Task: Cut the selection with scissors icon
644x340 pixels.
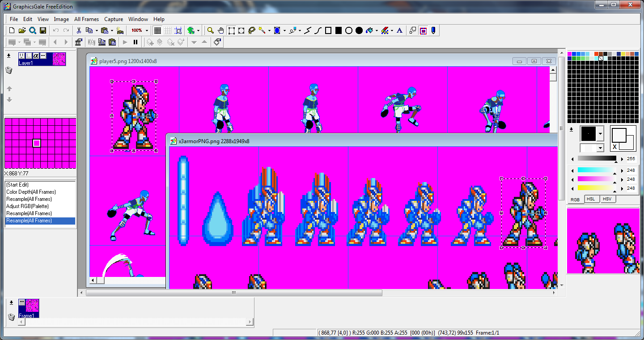Action: (79, 30)
